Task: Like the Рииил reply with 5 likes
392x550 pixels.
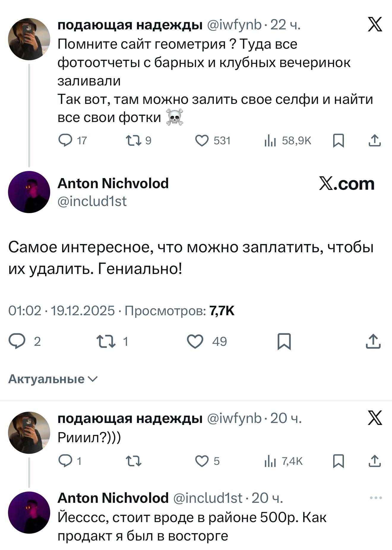Action: point(202,461)
